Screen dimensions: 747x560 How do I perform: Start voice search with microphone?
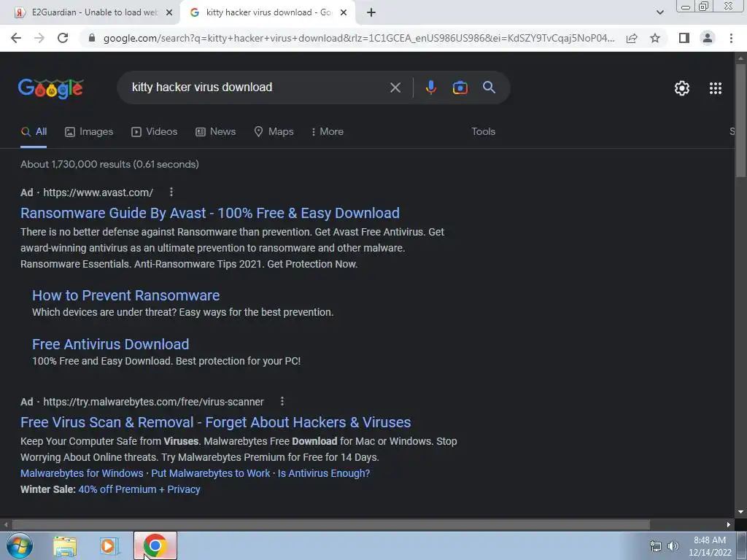point(430,87)
